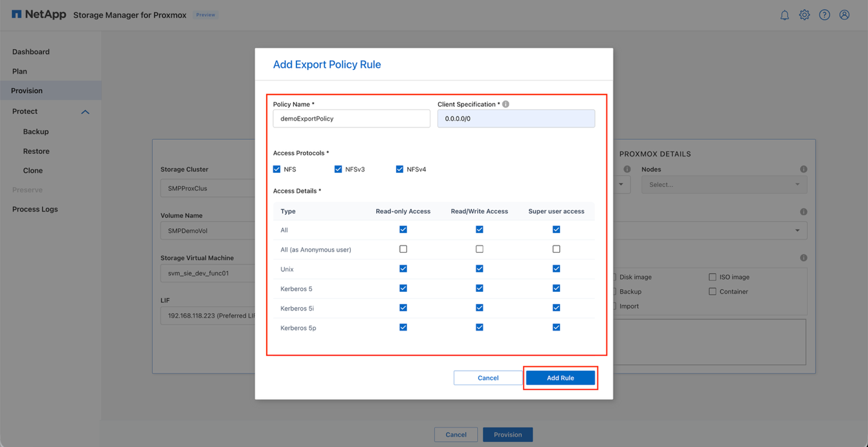The height and width of the screenshot is (447, 868).
Task: Enable Read-only Access for All (as Anonymous user)
Action: tap(403, 248)
